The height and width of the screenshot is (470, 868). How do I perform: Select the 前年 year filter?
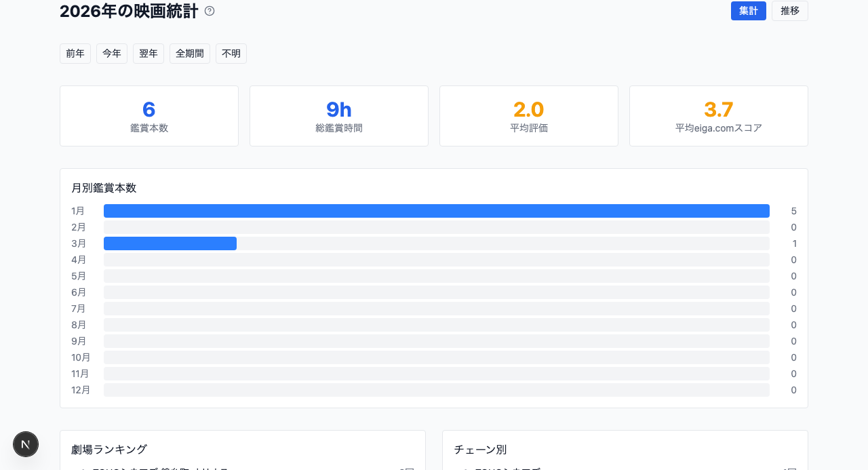pyautogui.click(x=75, y=54)
